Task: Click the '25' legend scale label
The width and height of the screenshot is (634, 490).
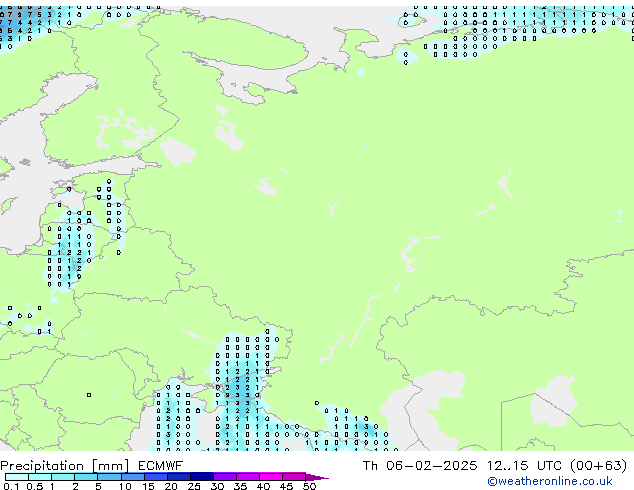Action: (x=194, y=486)
